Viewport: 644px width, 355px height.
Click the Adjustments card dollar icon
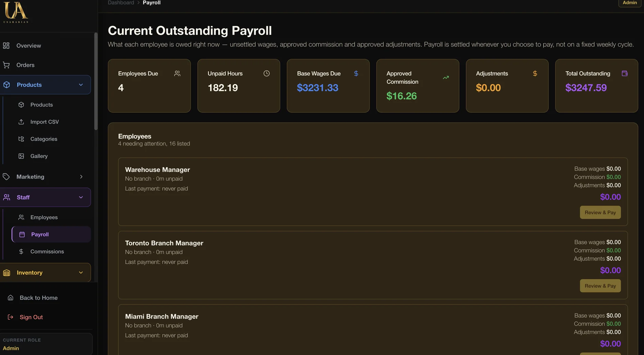[535, 73]
